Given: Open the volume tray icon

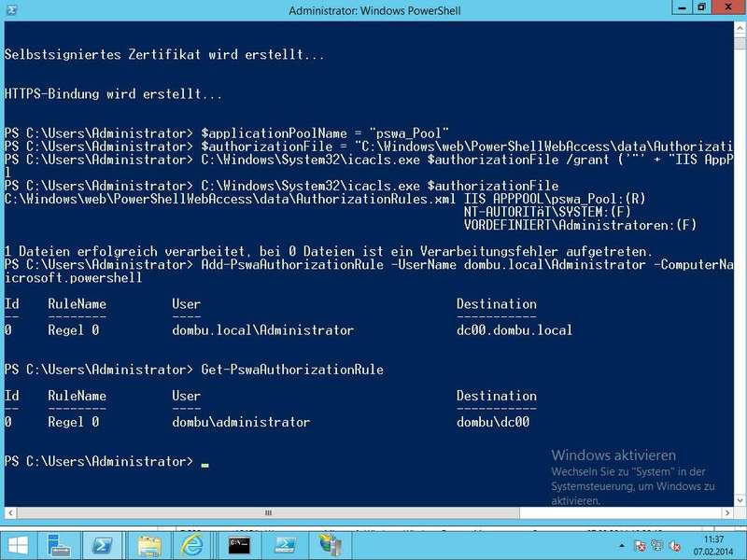Looking at the screenshot, I should click(674, 546).
